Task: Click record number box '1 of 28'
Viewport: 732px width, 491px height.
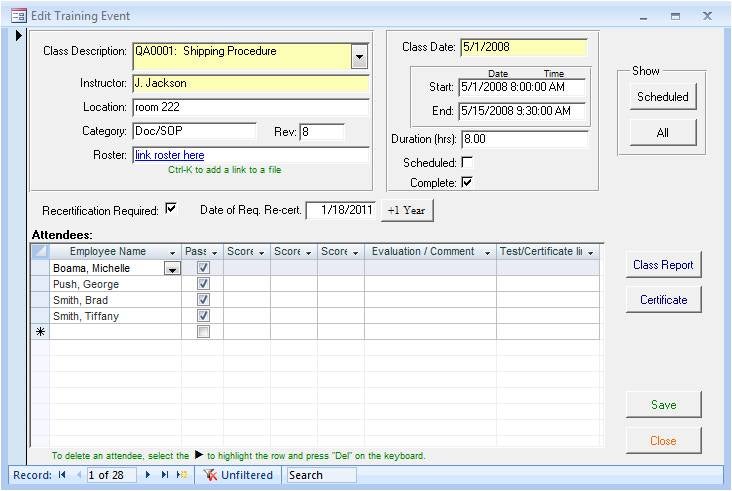Action: tap(112, 475)
